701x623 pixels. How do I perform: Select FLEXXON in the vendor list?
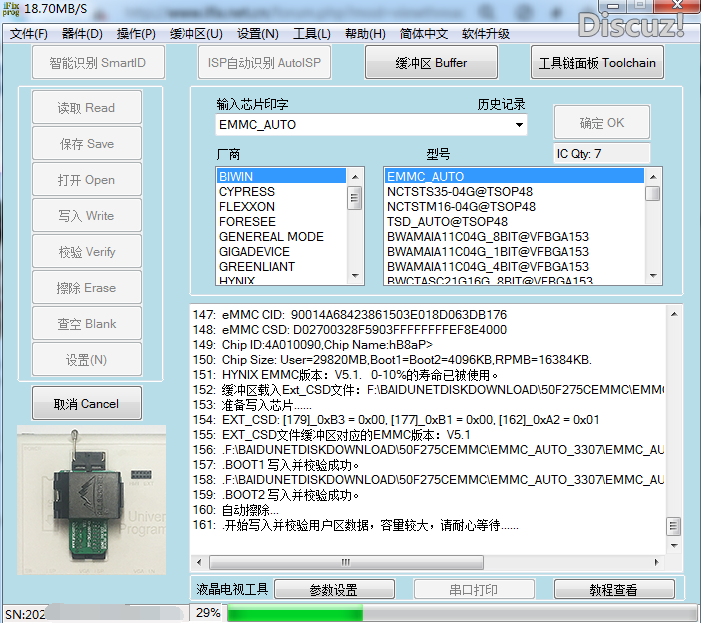pyautogui.click(x=281, y=206)
